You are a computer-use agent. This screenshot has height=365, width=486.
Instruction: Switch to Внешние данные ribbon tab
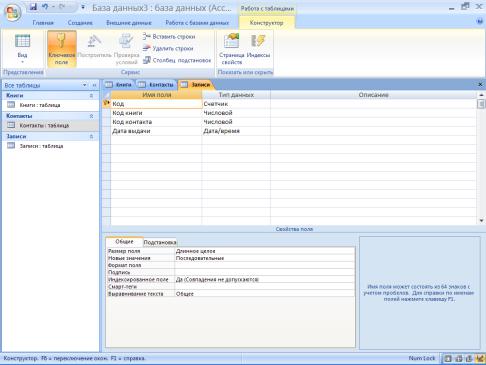129,23
